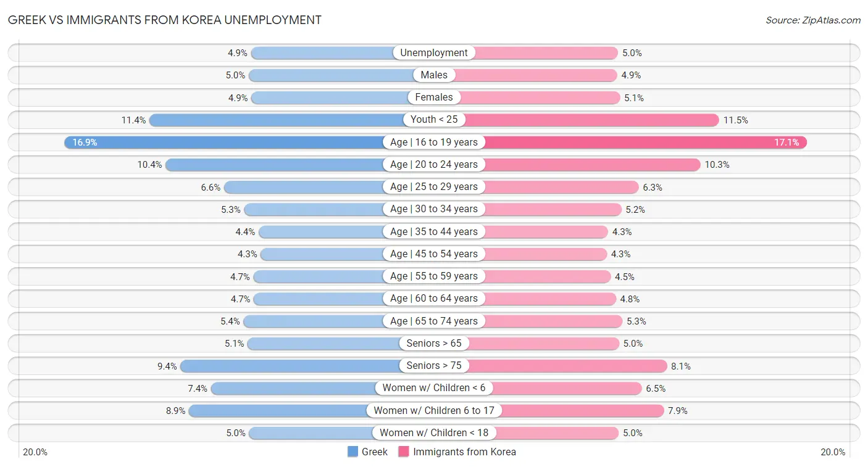Click the Immigrants from Korea legend swatch
868x467 pixels.
pos(404,452)
